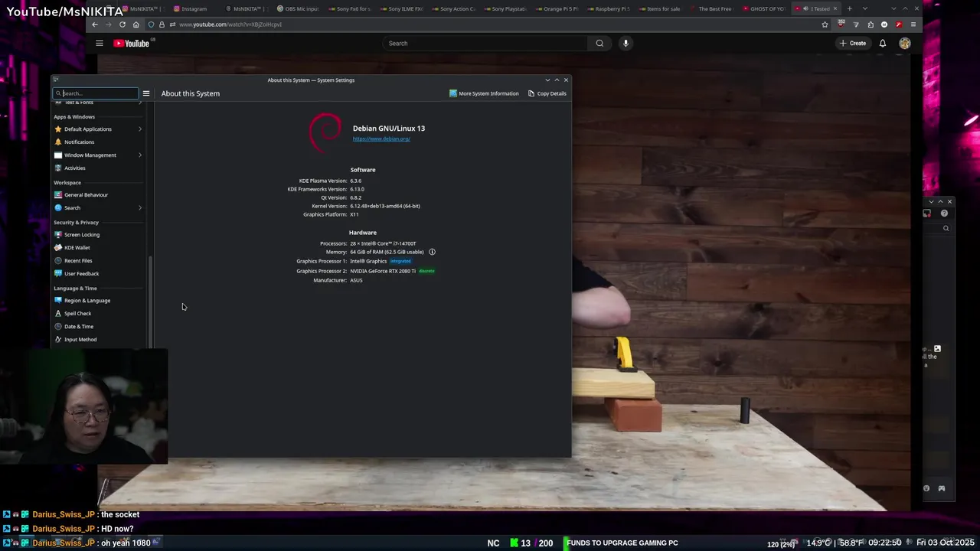Image resolution: width=980 pixels, height=551 pixels.
Task: Click the User Feedback icon
Action: pos(58,274)
